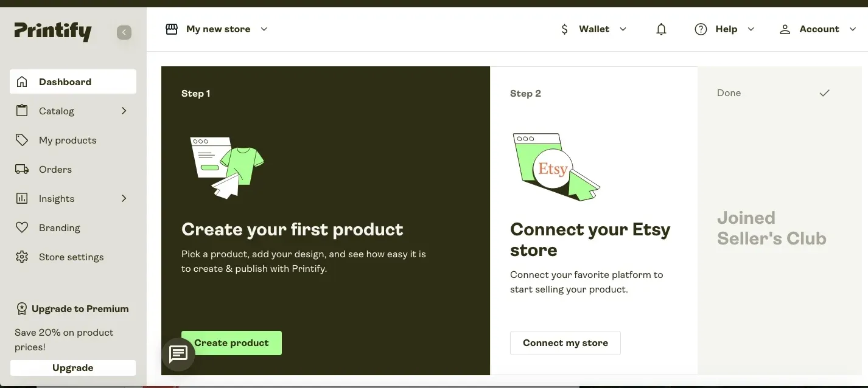Select Dashboard in the sidebar
Screen dimensions: 868x388
click(73, 81)
